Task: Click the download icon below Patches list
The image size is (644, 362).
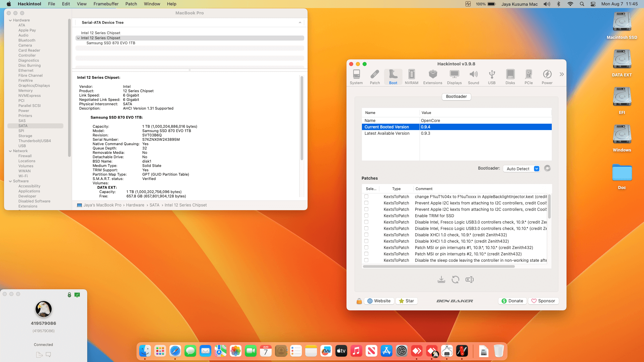Action: [x=441, y=280]
